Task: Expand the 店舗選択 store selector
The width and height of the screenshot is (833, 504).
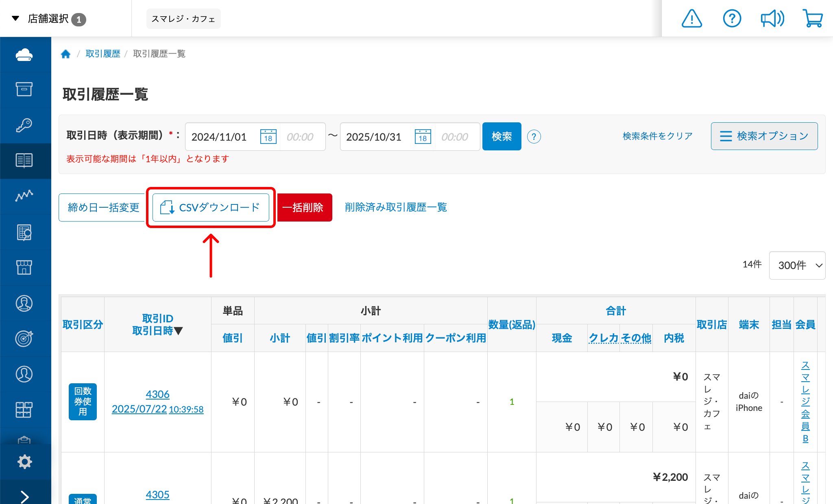Action: click(49, 19)
